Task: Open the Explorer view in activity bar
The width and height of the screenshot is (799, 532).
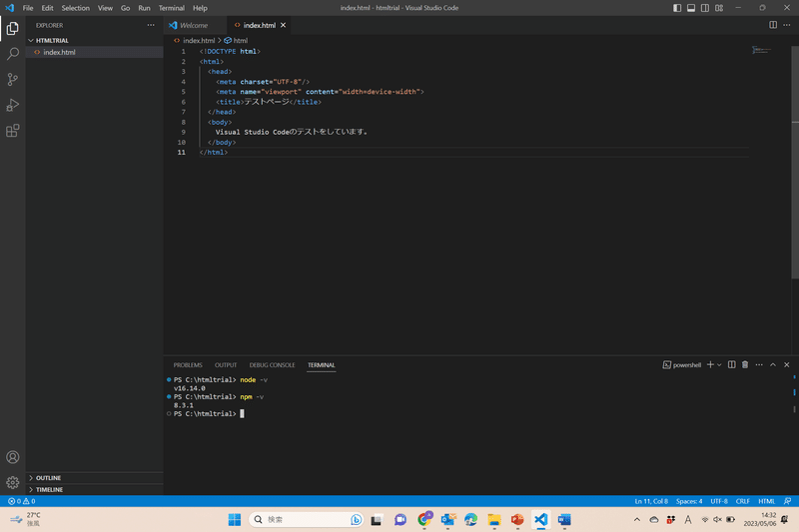Action: pyautogui.click(x=13, y=29)
